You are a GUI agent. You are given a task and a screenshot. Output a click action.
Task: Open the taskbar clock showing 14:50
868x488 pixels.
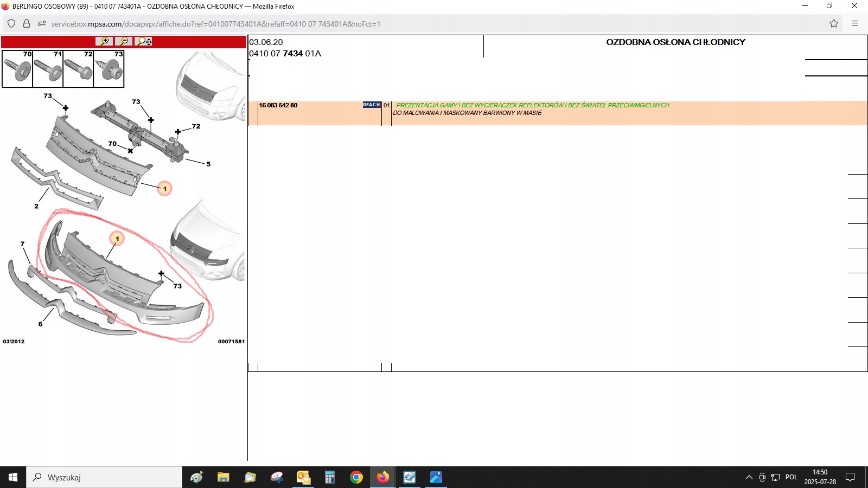pos(820,477)
